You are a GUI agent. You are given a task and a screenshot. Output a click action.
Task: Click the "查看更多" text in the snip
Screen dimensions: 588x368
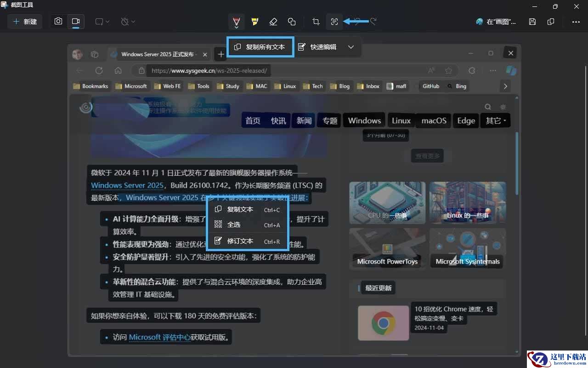[428, 156]
